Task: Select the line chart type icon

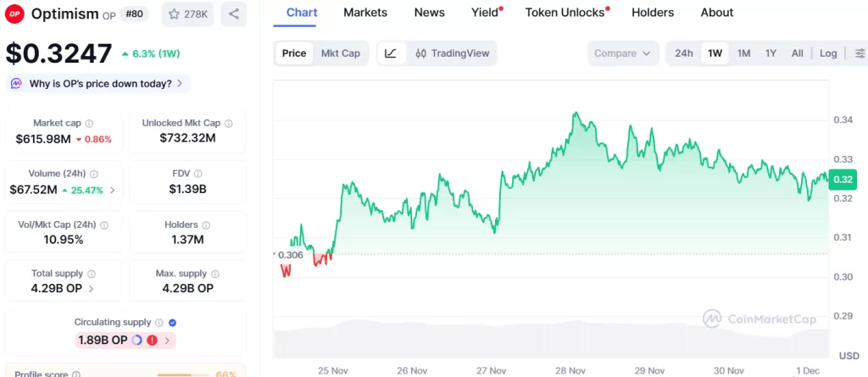Action: [390, 53]
